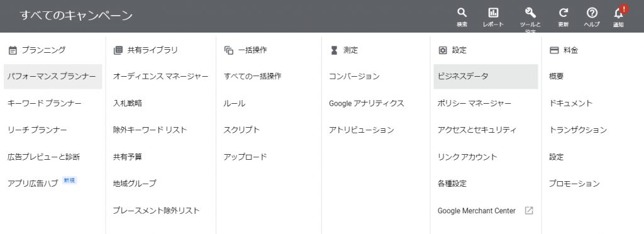Click the 共有ライブラリ library grid icon

tap(118, 50)
